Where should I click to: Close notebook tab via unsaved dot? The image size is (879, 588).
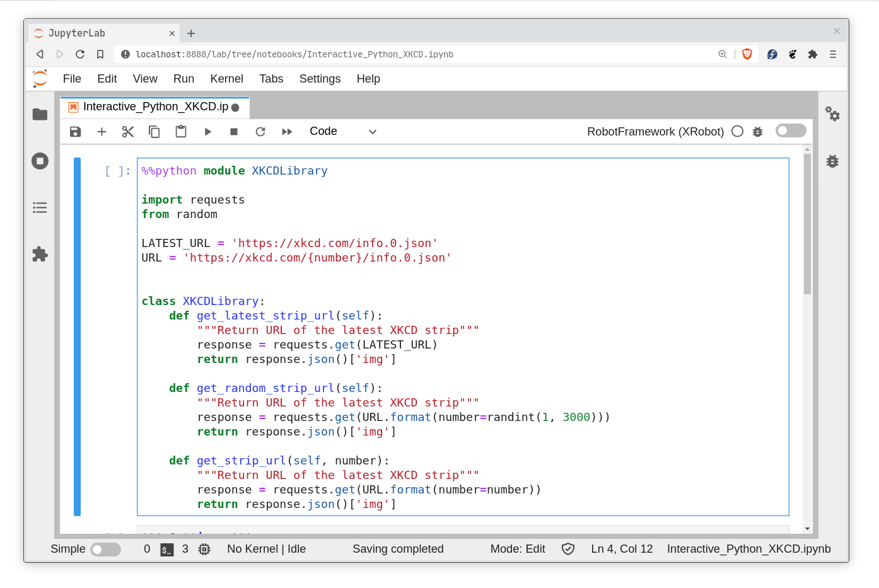tap(235, 107)
